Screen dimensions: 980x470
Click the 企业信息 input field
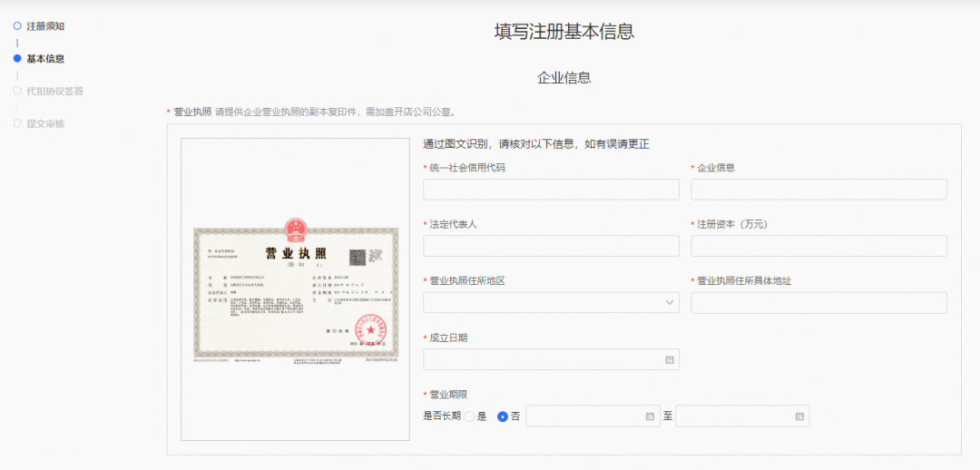pyautogui.click(x=818, y=190)
